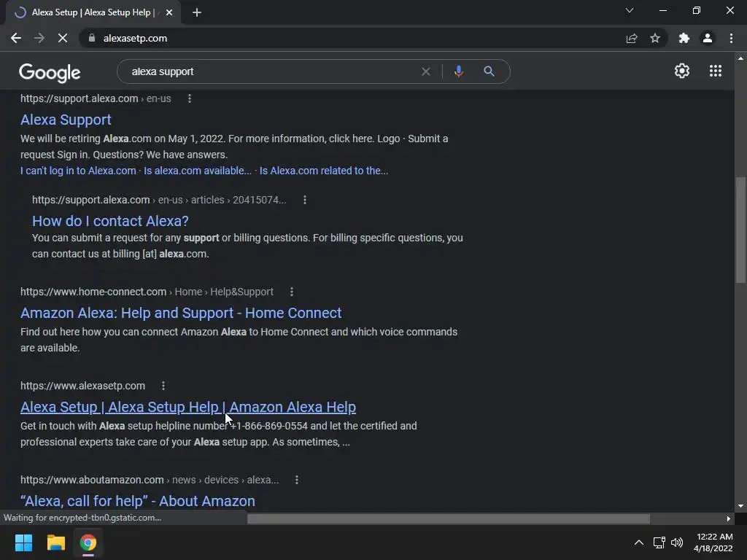Click the https://www.alexasetp.com URL text
Image resolution: width=747 pixels, height=560 pixels.
(x=83, y=386)
